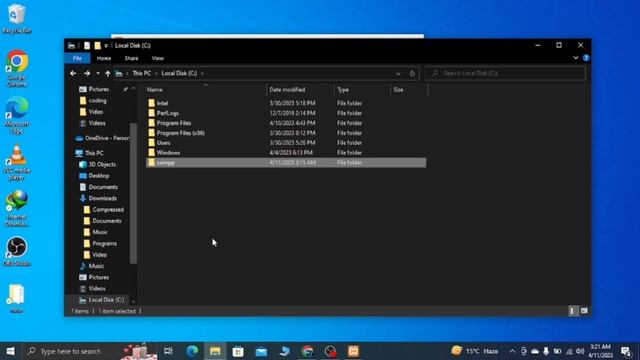The height and width of the screenshot is (360, 640).
Task: Switch to details view layout
Action: [x=572, y=311]
